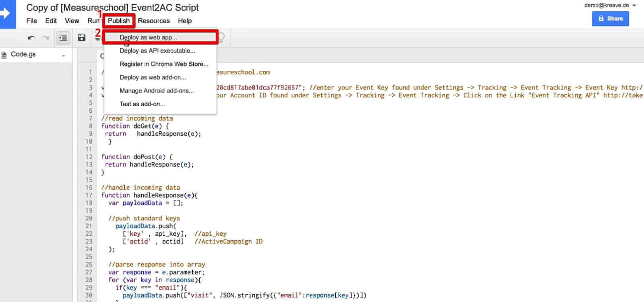
Task: Click the //handle incoming data comment
Action: 141,188
